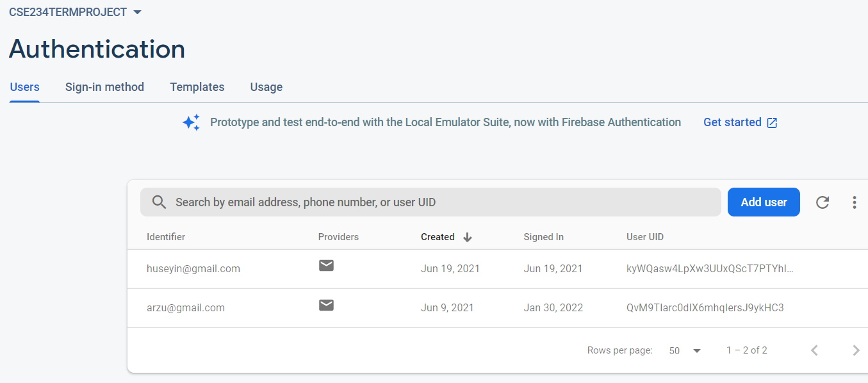Image resolution: width=868 pixels, height=383 pixels.
Task: Focus the user search input field
Action: (x=430, y=202)
